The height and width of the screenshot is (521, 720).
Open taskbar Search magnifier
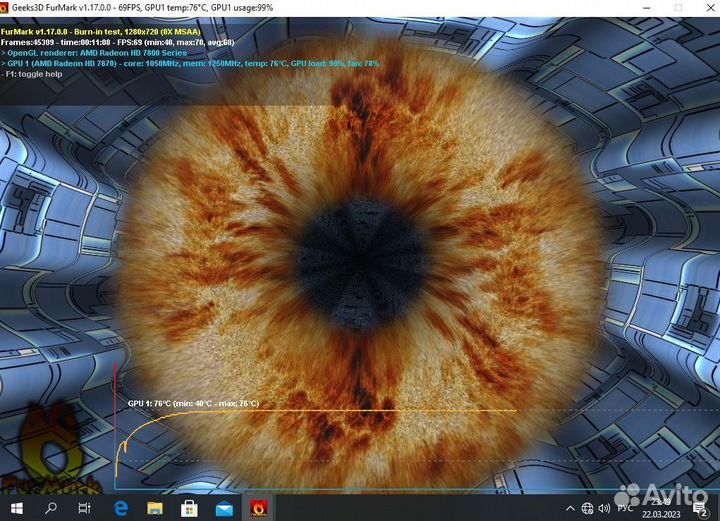(x=51, y=508)
